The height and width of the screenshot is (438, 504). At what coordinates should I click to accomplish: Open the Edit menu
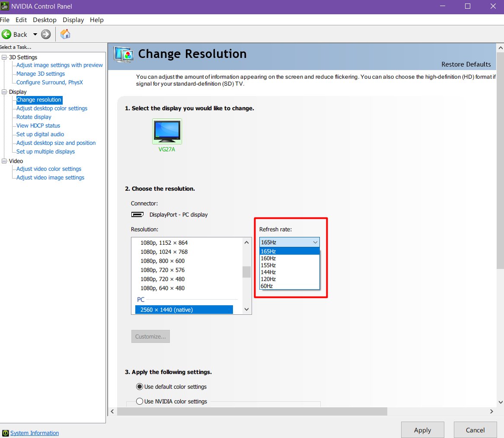(21, 20)
